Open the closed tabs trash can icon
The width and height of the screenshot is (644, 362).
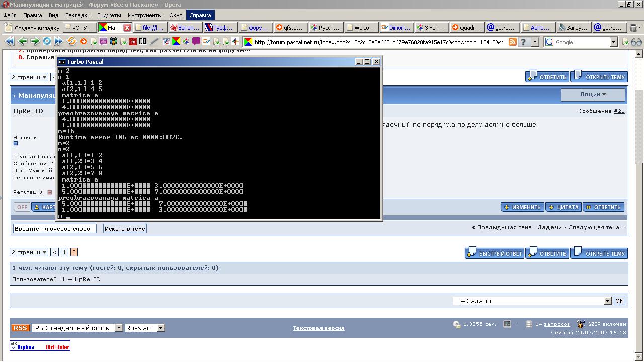click(x=635, y=28)
